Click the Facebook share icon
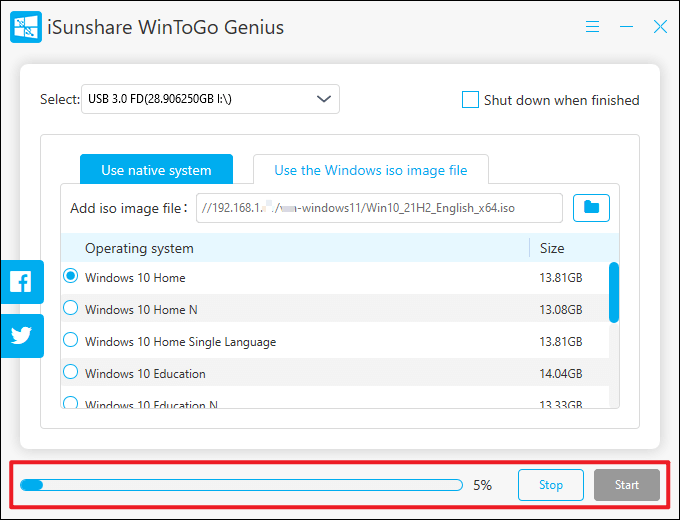Image resolution: width=680 pixels, height=520 pixels. [22, 282]
